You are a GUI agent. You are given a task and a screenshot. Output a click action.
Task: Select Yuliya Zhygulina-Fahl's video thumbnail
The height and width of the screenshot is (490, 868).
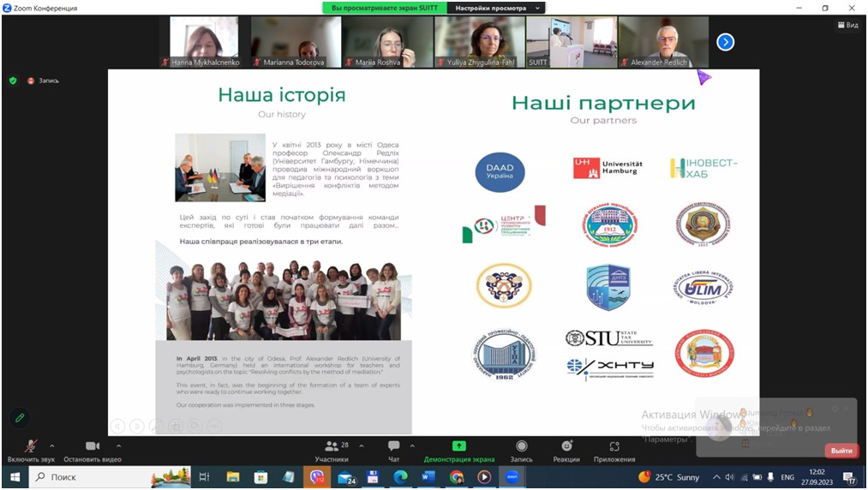click(479, 42)
